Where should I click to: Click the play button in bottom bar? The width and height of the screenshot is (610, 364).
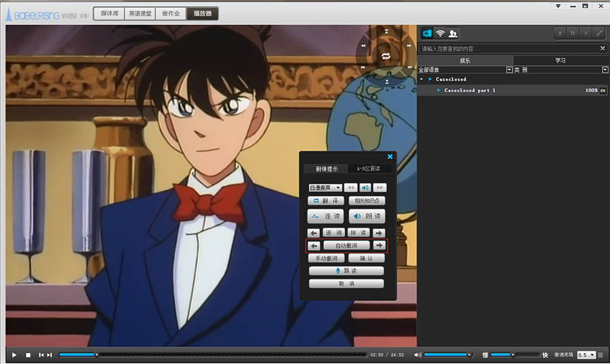pyautogui.click(x=14, y=355)
